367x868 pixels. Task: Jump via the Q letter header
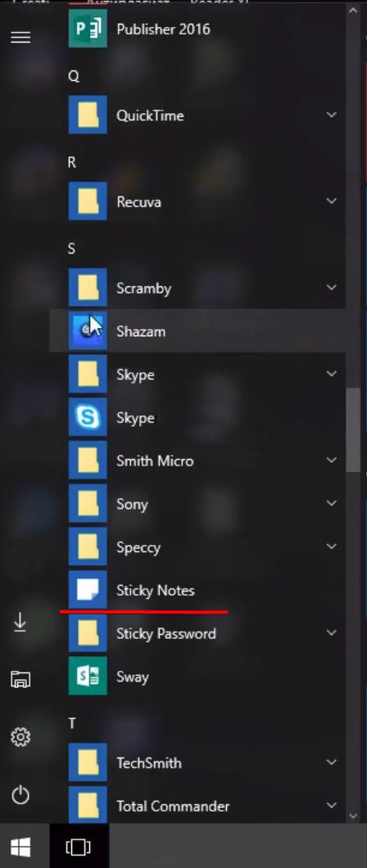pyautogui.click(x=73, y=76)
